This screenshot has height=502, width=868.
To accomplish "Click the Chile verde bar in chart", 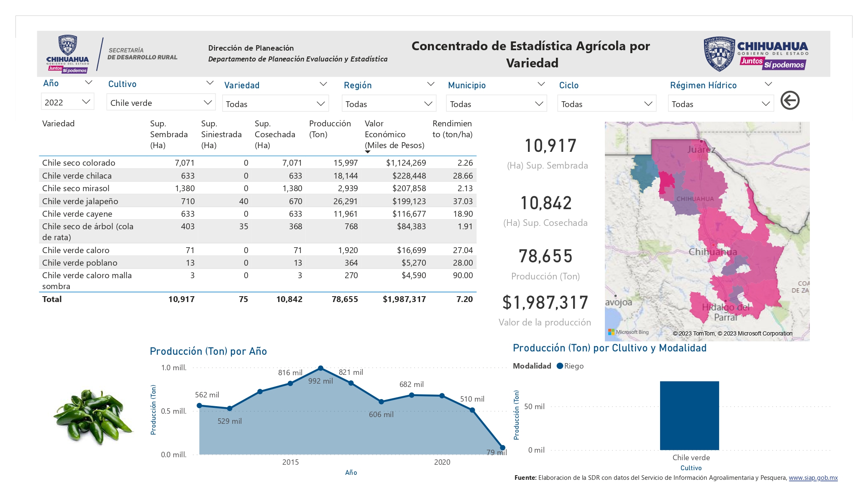I will [x=689, y=415].
